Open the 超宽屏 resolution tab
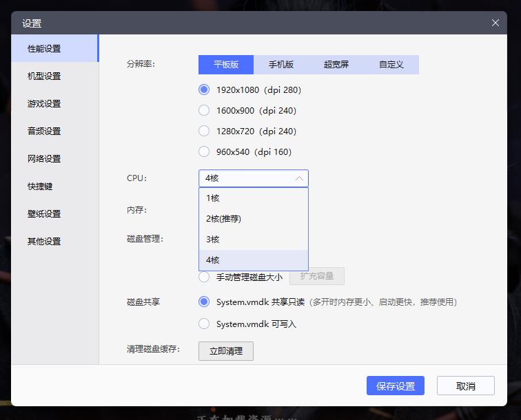This screenshot has width=521, height=420. 336,65
